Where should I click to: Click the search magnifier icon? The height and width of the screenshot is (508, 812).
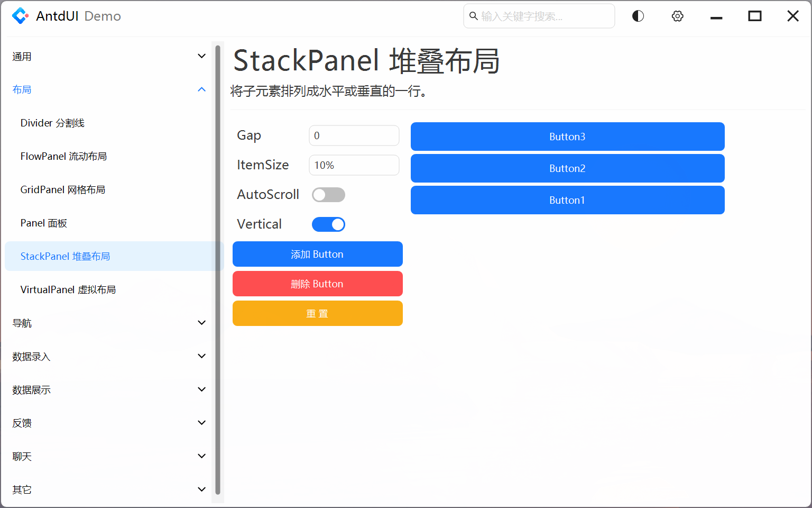pos(473,16)
